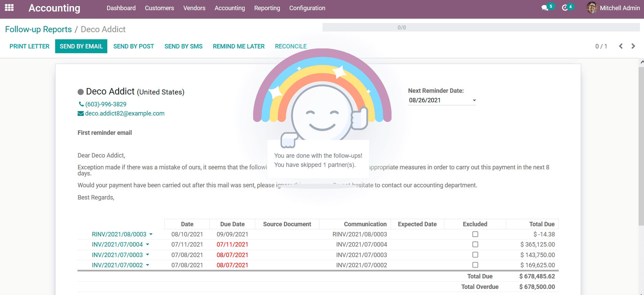The height and width of the screenshot is (295, 644).
Task: Click the Due Date column header
Action: point(232,224)
